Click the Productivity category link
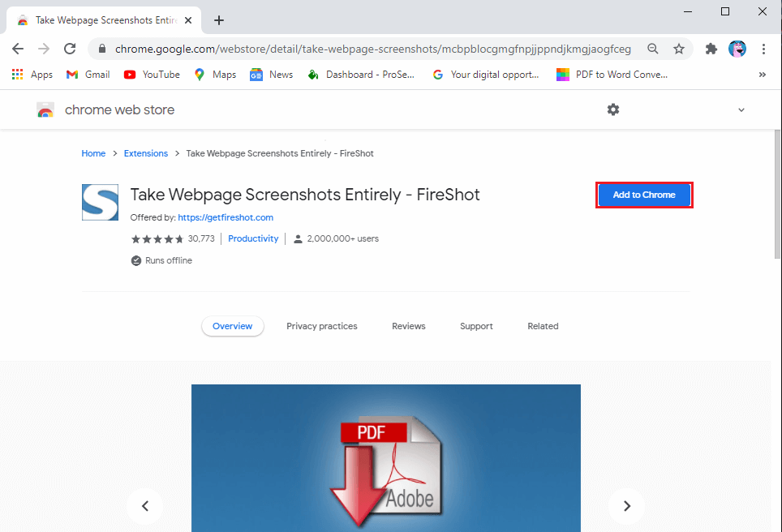Image resolution: width=782 pixels, height=532 pixels. (252, 238)
